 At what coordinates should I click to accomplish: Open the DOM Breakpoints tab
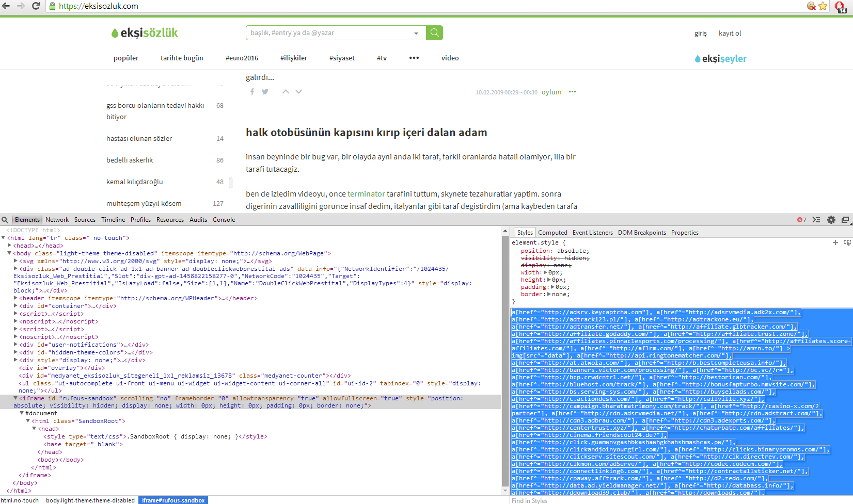point(642,233)
